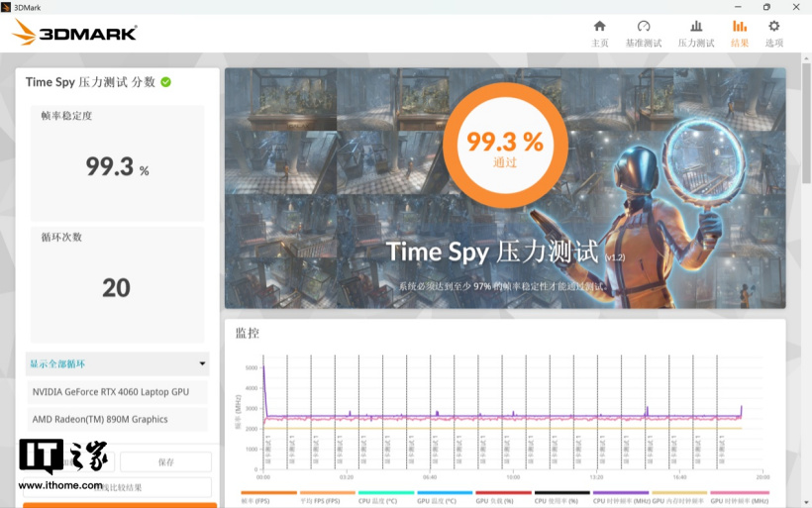Screen dimensions: 812x508
Task: Click the 3DMark app icon in title bar
Action: 8,7
